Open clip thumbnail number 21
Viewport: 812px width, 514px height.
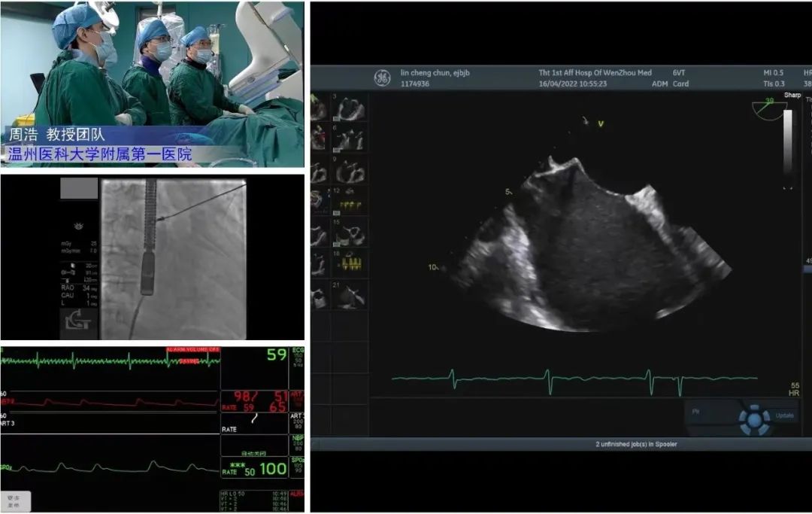[x=350, y=295]
